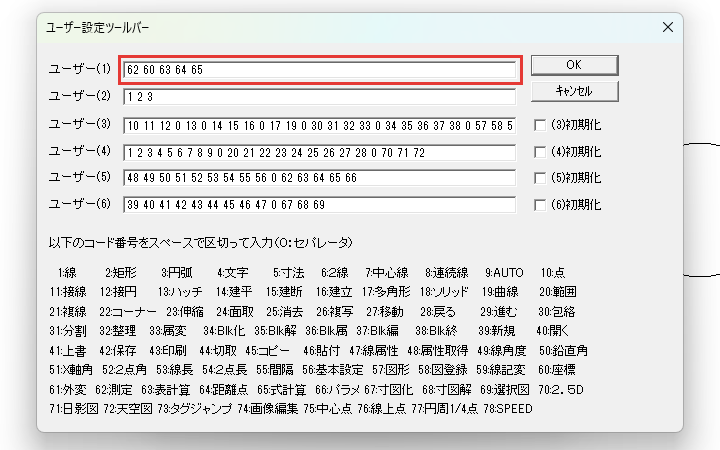This screenshot has height=450, width=720.
Task: Click the code text 60:座標
Action: pos(557,370)
